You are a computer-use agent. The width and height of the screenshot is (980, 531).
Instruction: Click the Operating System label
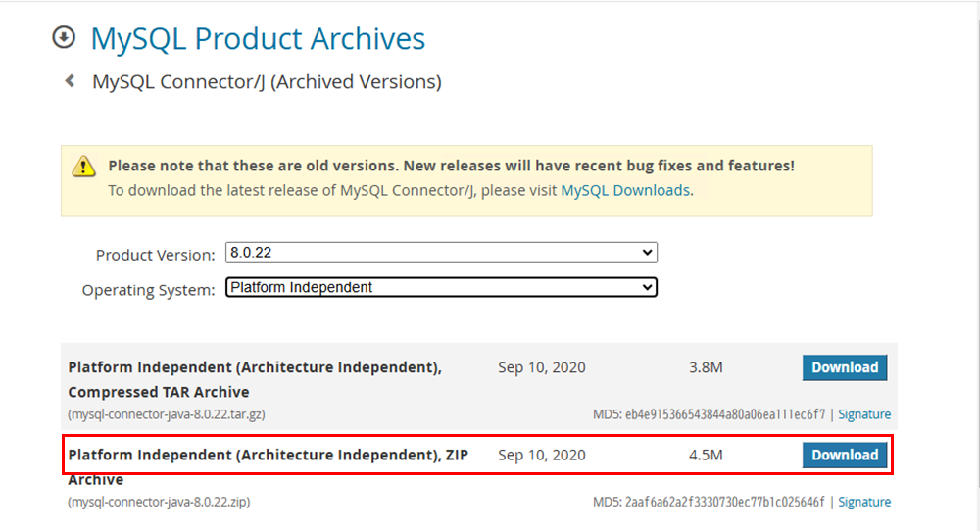pos(148,290)
